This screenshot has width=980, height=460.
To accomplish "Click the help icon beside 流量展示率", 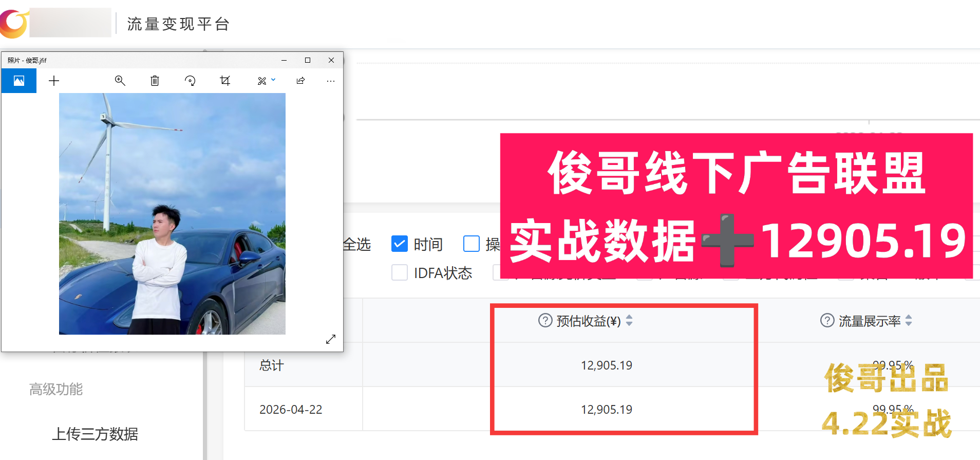I will [827, 321].
